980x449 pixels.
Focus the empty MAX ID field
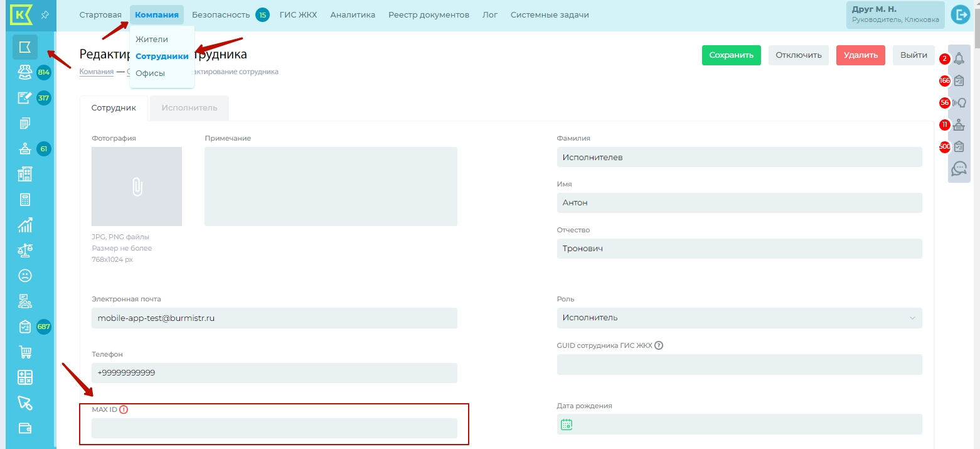(x=274, y=428)
